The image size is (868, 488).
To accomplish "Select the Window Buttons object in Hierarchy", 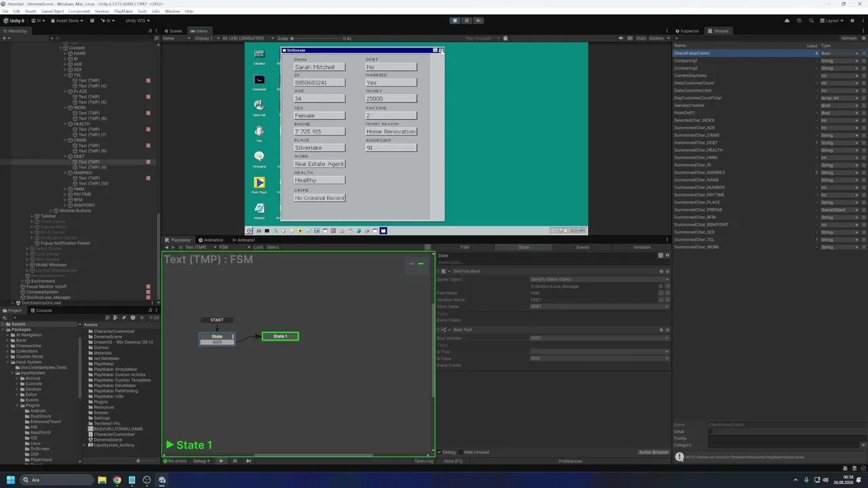I will coord(75,211).
